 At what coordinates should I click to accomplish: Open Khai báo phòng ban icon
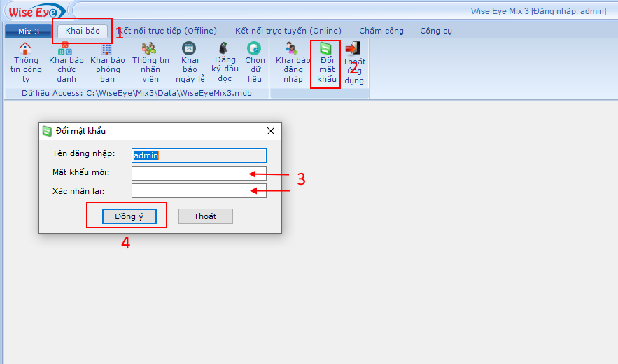pyautogui.click(x=106, y=49)
